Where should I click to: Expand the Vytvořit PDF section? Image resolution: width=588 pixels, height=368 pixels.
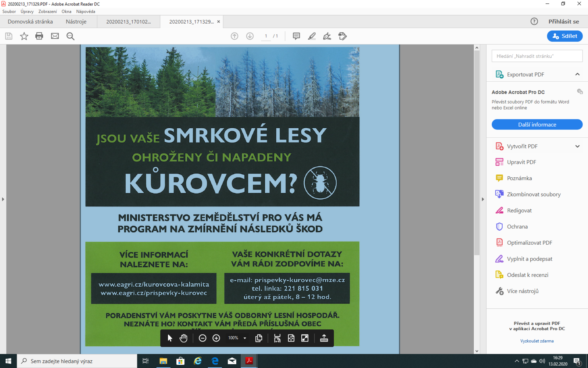(577, 146)
